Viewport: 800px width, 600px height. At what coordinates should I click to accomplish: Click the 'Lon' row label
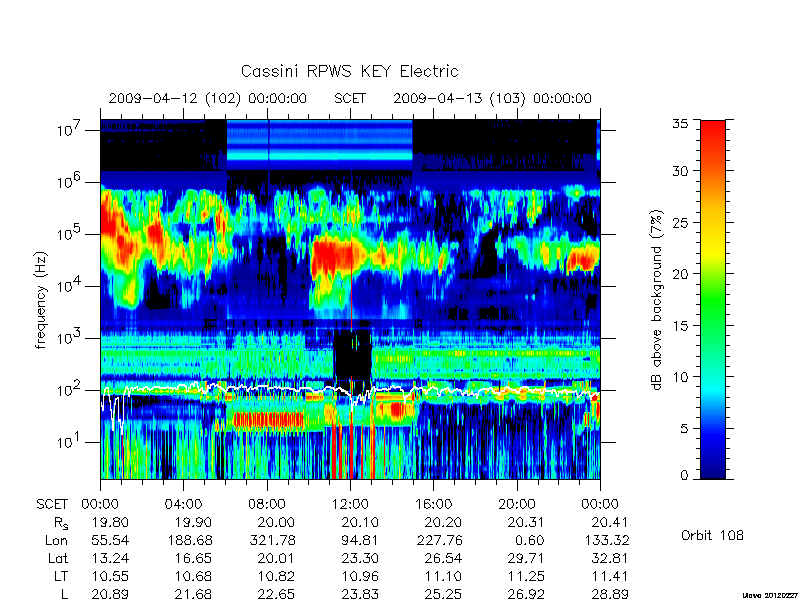point(56,540)
